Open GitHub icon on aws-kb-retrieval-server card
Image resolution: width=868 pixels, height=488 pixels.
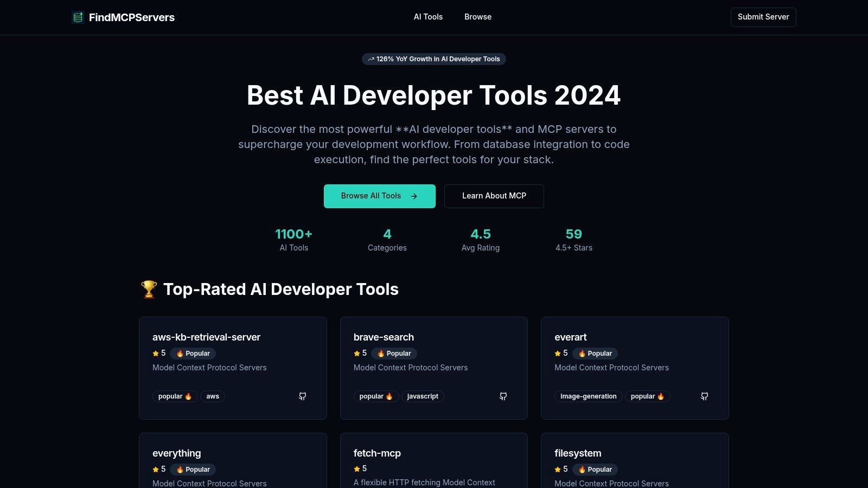(x=303, y=396)
